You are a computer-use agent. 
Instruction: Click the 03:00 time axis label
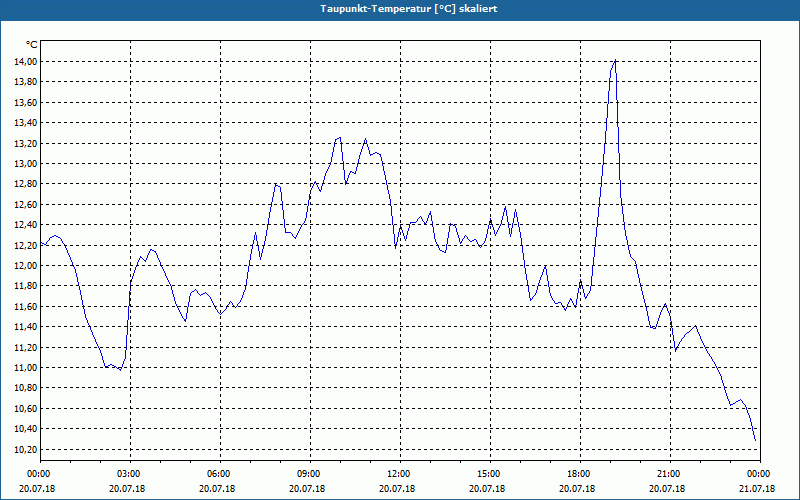pos(131,474)
